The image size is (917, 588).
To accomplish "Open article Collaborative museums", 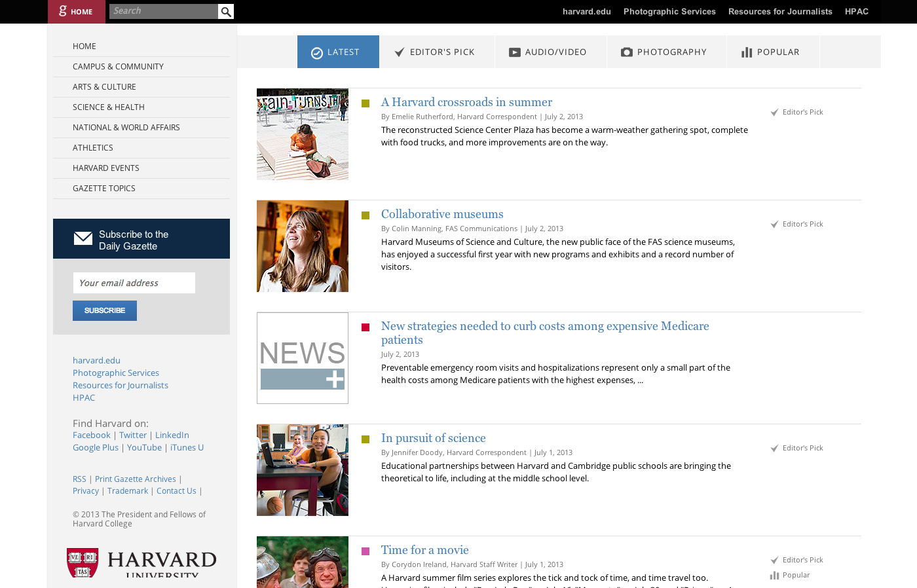I will coord(442,214).
